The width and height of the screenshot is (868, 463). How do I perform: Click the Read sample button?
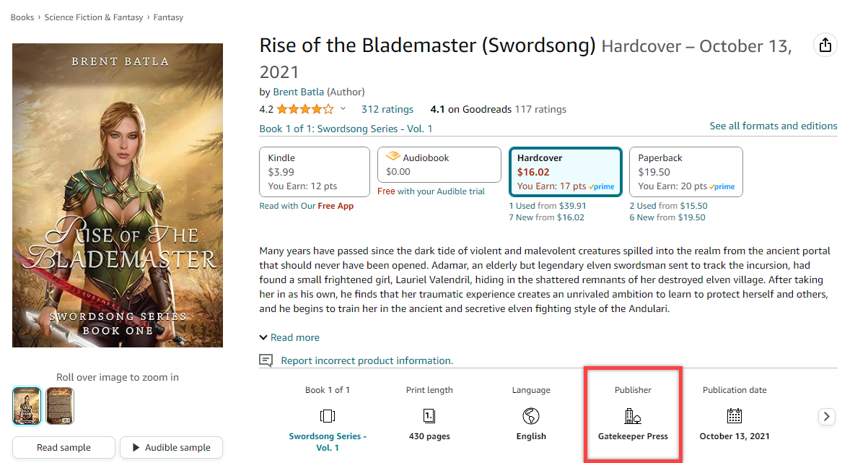[x=63, y=448]
